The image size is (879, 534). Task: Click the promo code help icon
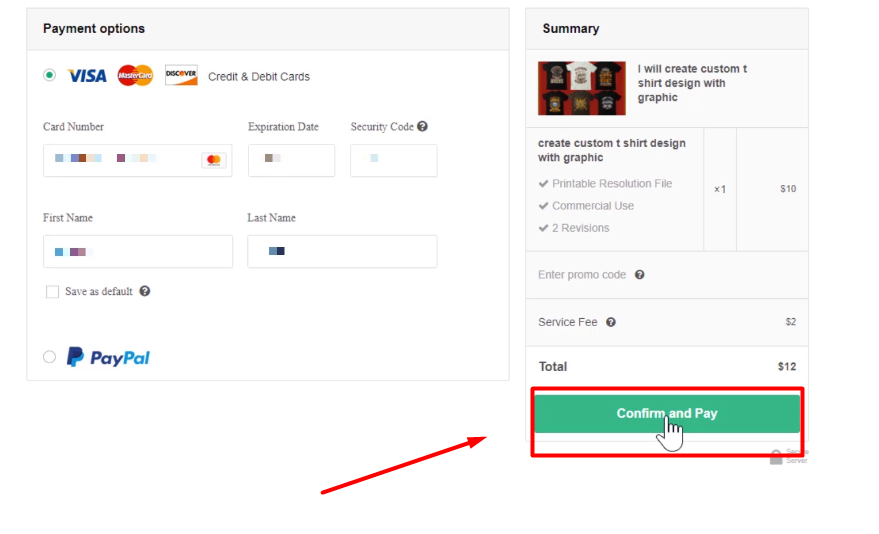pos(640,275)
